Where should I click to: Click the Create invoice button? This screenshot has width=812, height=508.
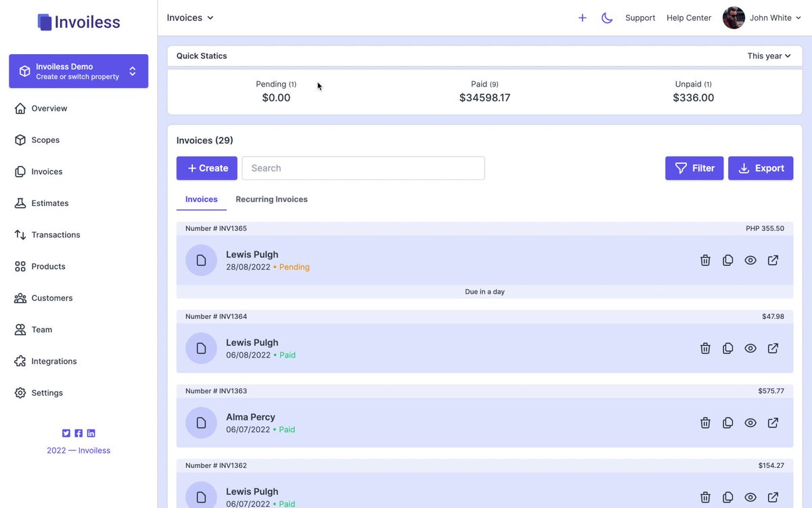click(x=207, y=168)
